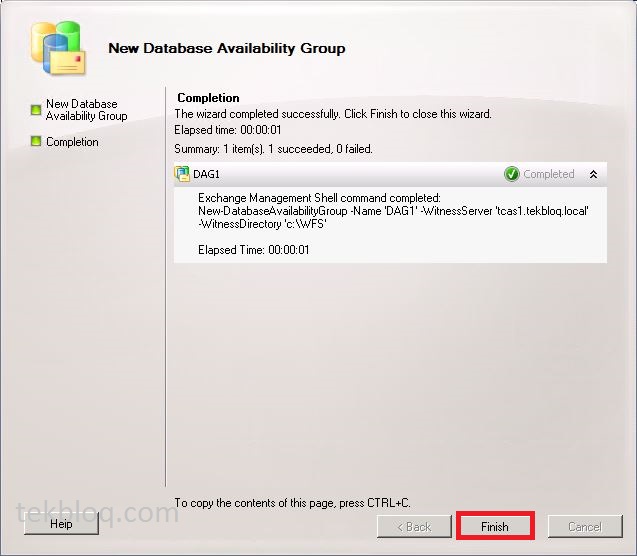Click the 'Exchange Management Shell command completed' line

tap(319, 198)
